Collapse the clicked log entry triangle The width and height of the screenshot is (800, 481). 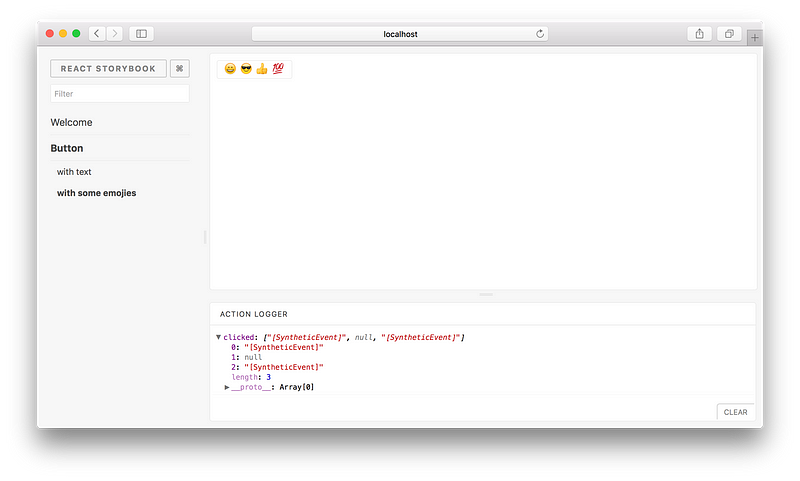(218, 337)
